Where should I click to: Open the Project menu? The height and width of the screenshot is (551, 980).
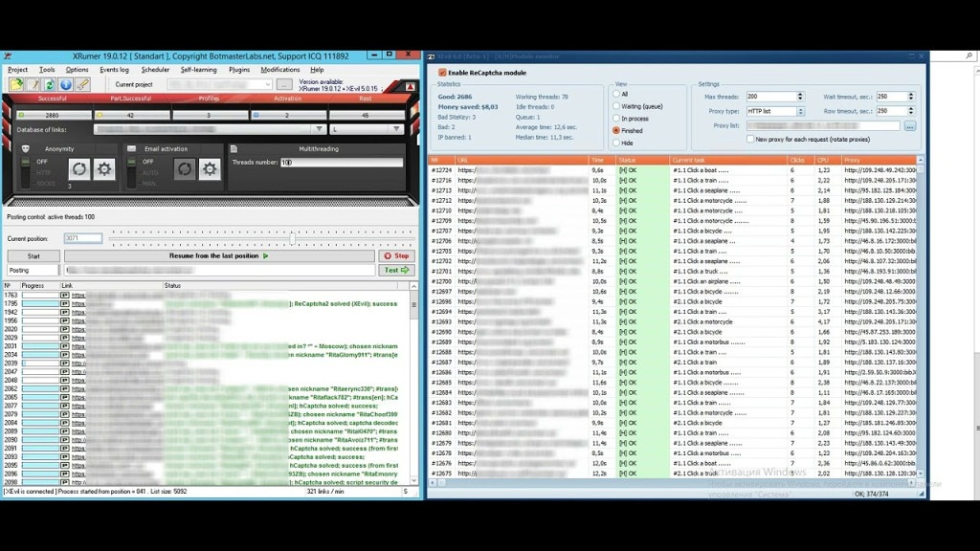(x=17, y=69)
